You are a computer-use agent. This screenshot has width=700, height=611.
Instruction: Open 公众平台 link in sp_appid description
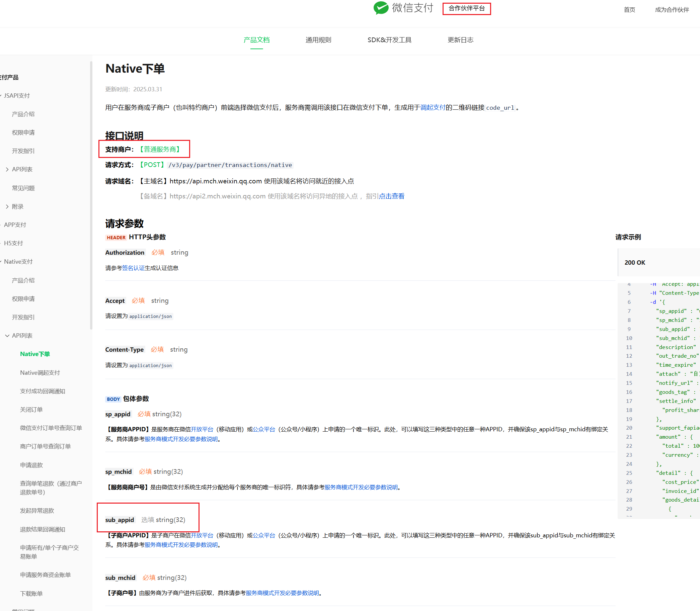(x=264, y=429)
